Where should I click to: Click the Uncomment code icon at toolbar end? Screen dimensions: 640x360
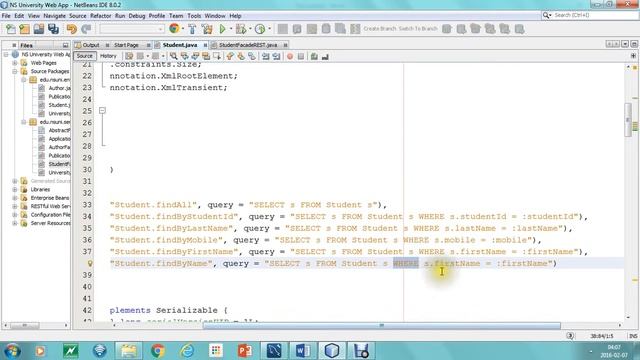[325, 56]
